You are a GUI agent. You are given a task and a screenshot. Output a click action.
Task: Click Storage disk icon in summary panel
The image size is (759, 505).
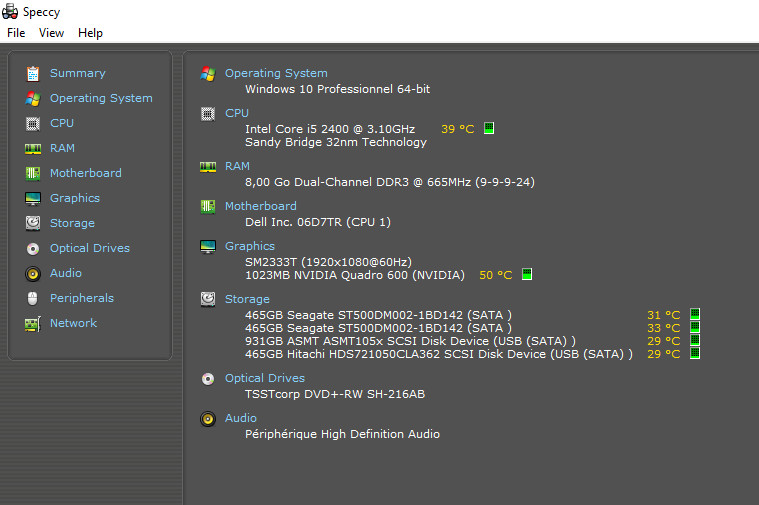click(x=208, y=299)
